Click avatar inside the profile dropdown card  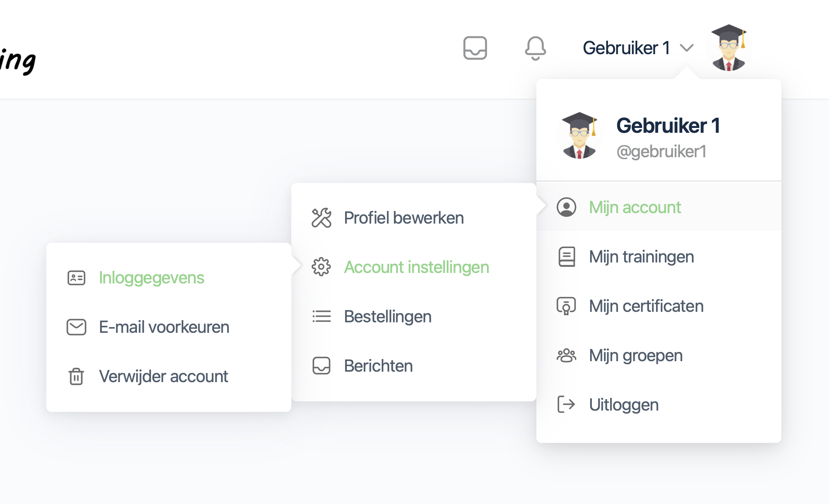579,135
